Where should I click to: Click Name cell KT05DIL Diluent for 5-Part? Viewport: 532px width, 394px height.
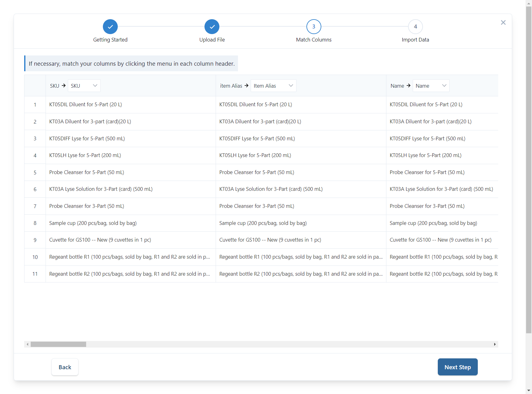coord(442,105)
